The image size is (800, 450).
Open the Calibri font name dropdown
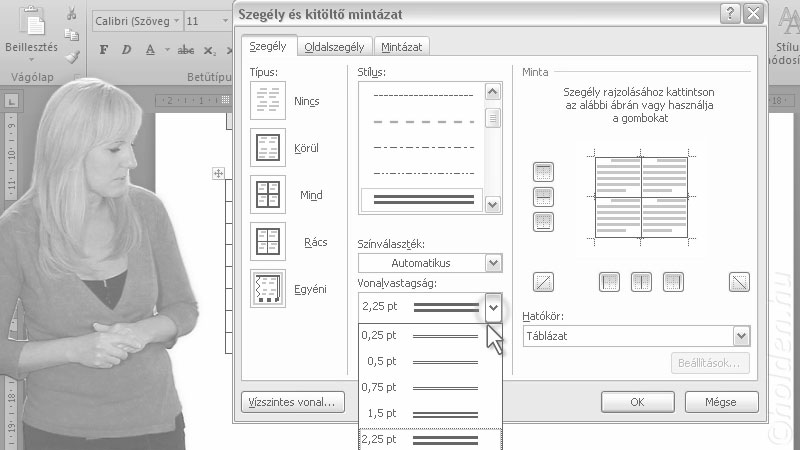pos(177,21)
